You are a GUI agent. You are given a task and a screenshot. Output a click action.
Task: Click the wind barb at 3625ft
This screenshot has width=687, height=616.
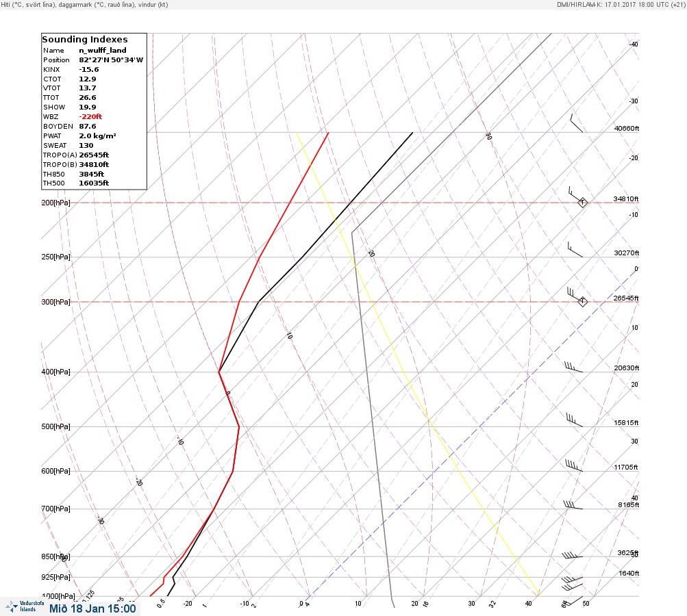pos(572,555)
